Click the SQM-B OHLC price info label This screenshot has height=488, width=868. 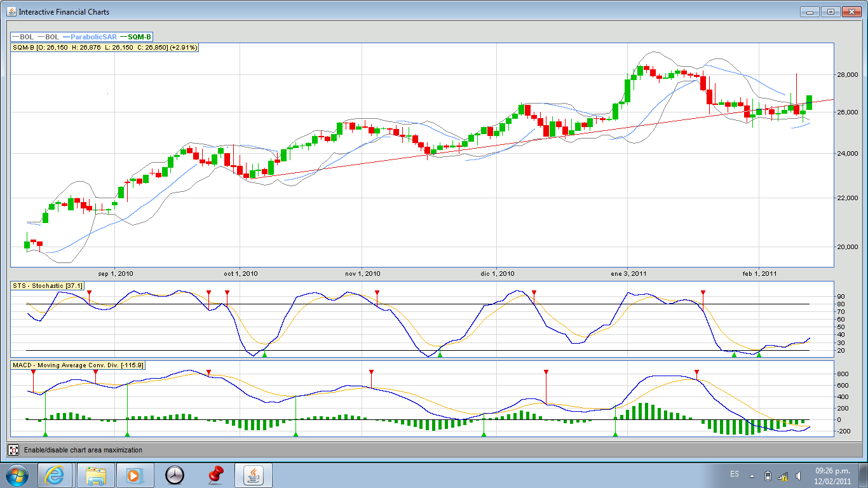(x=105, y=48)
